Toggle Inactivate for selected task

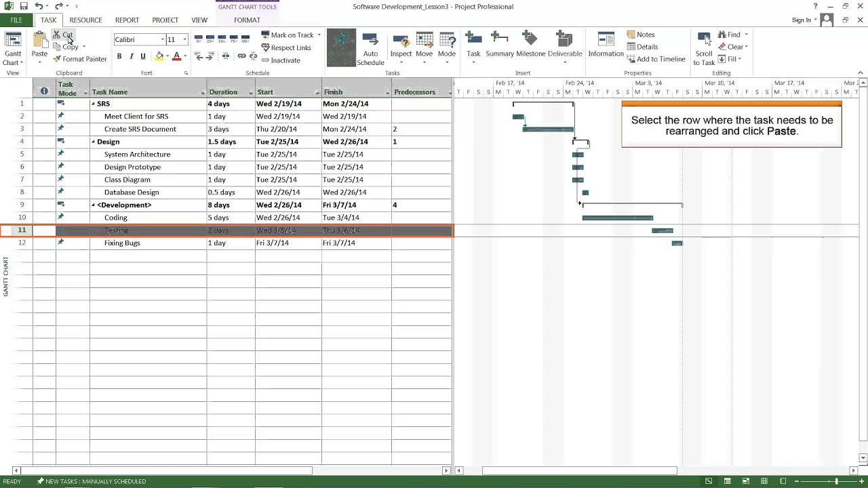pos(281,60)
